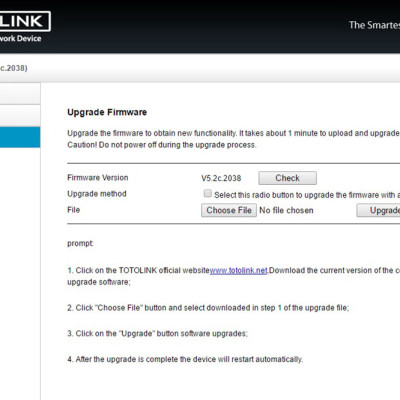The image size is (400, 400).
Task: Click the 'Network Device' tagline under logo
Action: click(x=21, y=38)
